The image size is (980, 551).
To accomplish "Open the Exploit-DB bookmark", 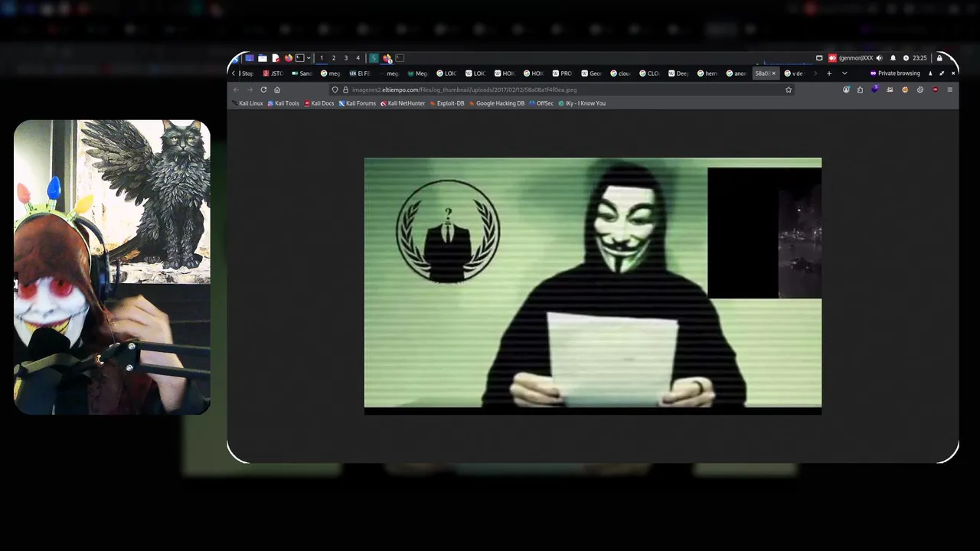I will tap(447, 103).
